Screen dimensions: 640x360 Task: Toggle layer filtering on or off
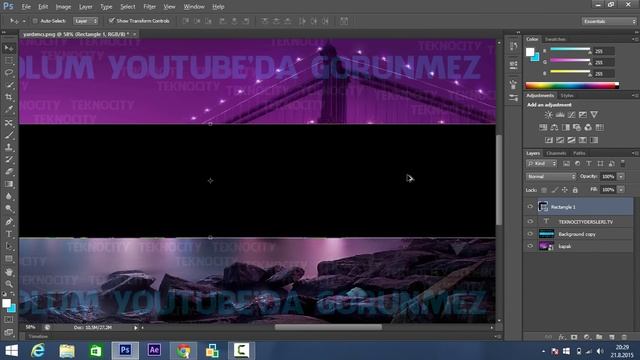coord(622,163)
